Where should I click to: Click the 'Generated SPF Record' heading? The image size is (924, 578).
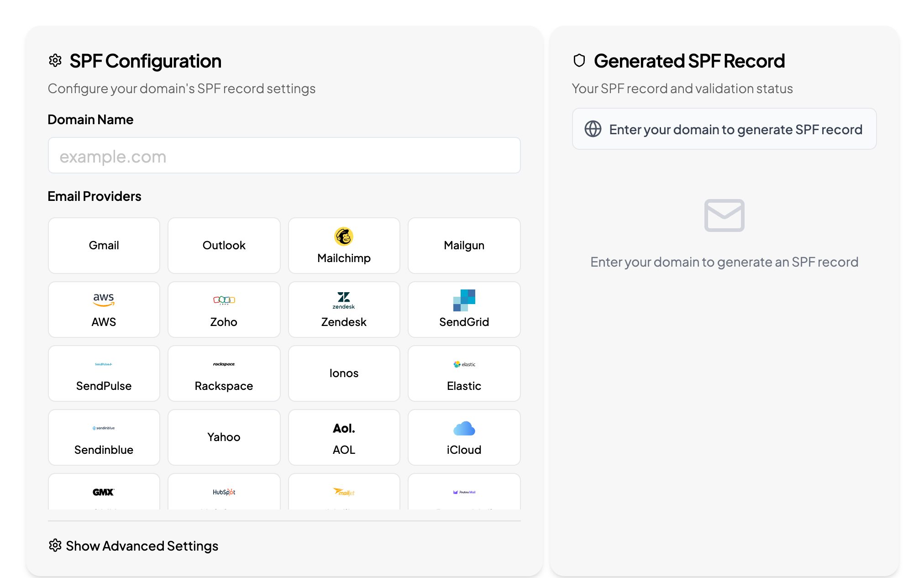pos(689,61)
